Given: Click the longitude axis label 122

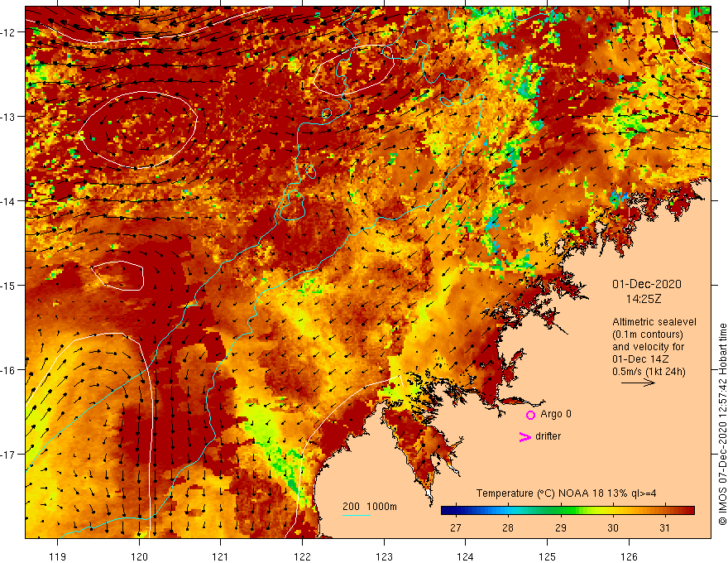Looking at the screenshot, I should tap(302, 556).
